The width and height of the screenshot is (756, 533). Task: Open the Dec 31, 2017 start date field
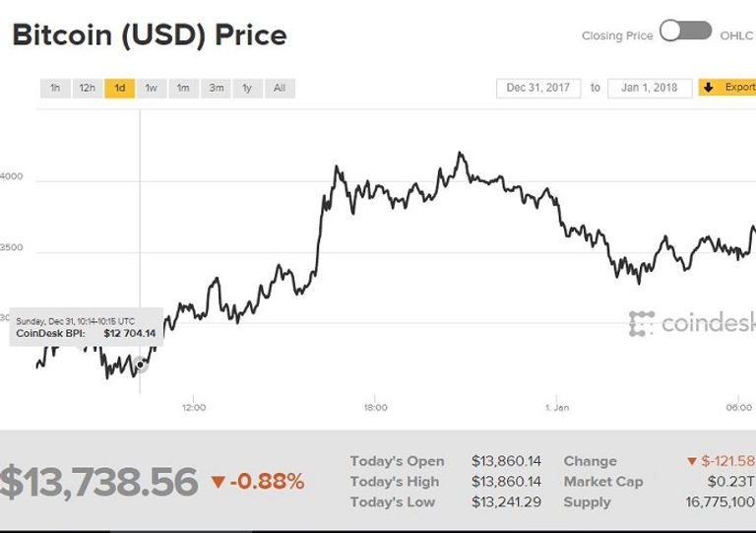[538, 88]
